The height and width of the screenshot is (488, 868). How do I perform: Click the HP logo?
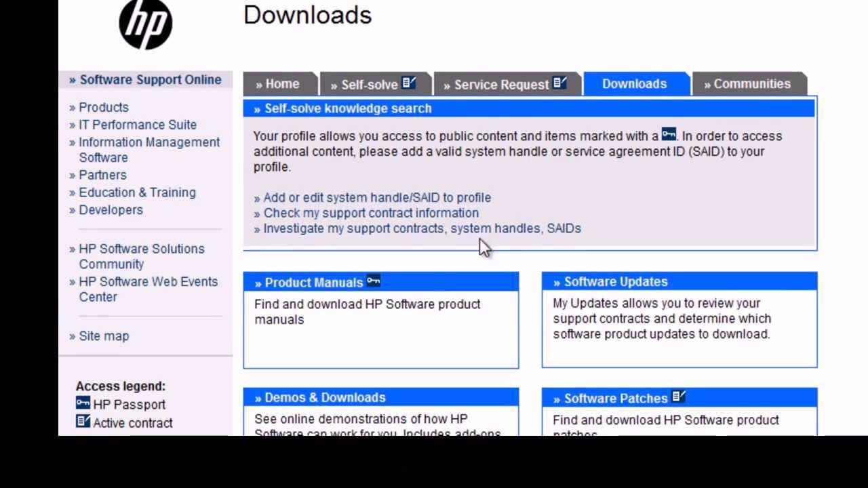(145, 23)
